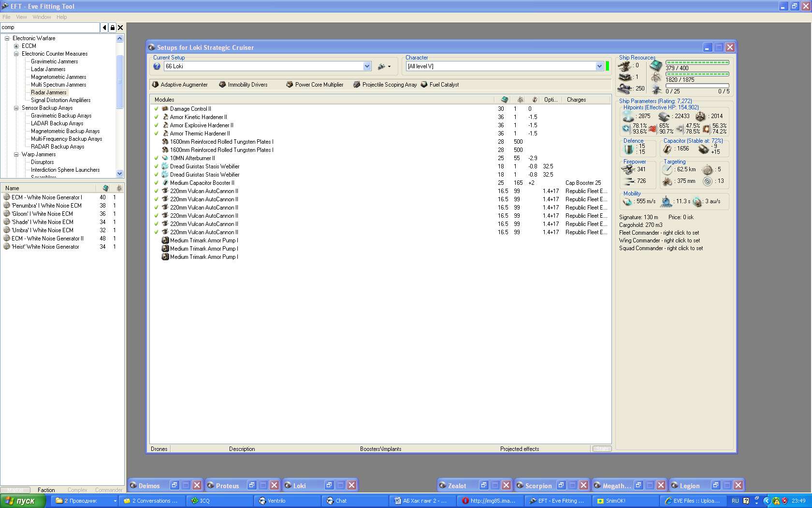
Task: Select Radar Jammers in the tree
Action: coord(49,92)
